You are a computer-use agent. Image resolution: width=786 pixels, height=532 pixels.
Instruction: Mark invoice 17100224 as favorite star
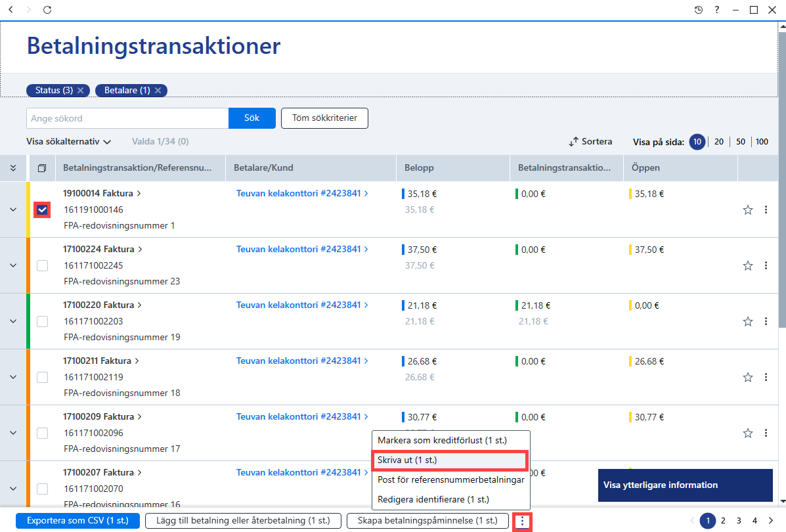(748, 266)
